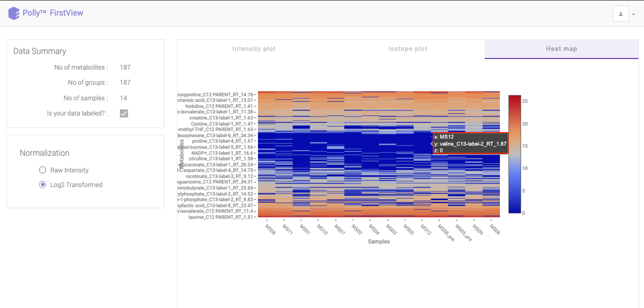Switch to the Intensity plot tab
644x308 pixels.
[x=254, y=49]
